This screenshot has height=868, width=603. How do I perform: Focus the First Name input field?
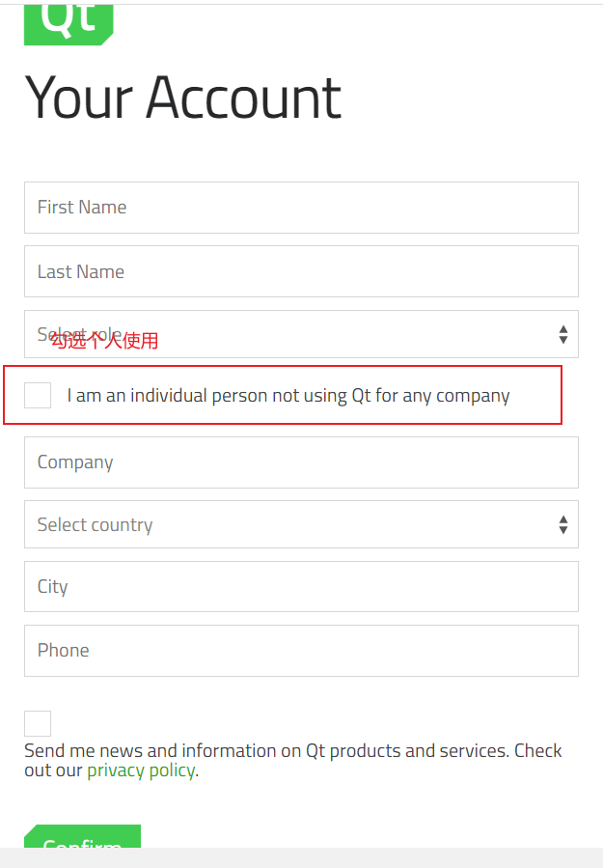[301, 208]
